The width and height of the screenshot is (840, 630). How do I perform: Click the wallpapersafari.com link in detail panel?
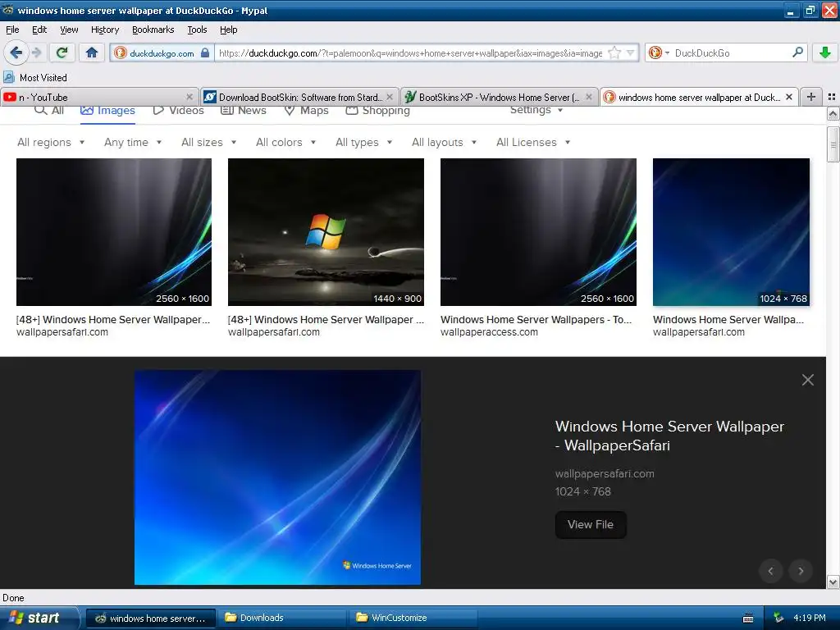pyautogui.click(x=605, y=473)
